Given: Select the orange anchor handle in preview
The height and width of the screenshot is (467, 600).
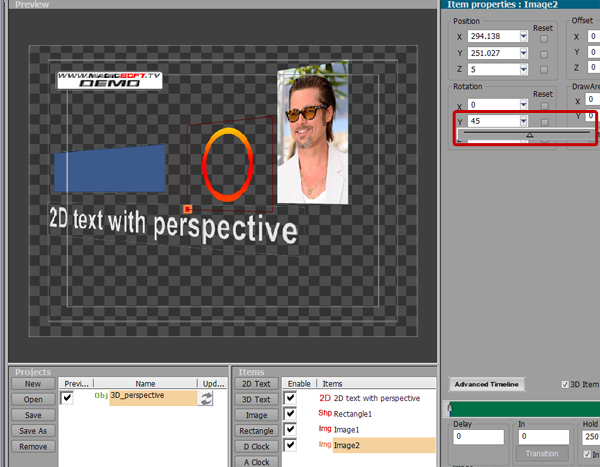Looking at the screenshot, I should pos(188,209).
